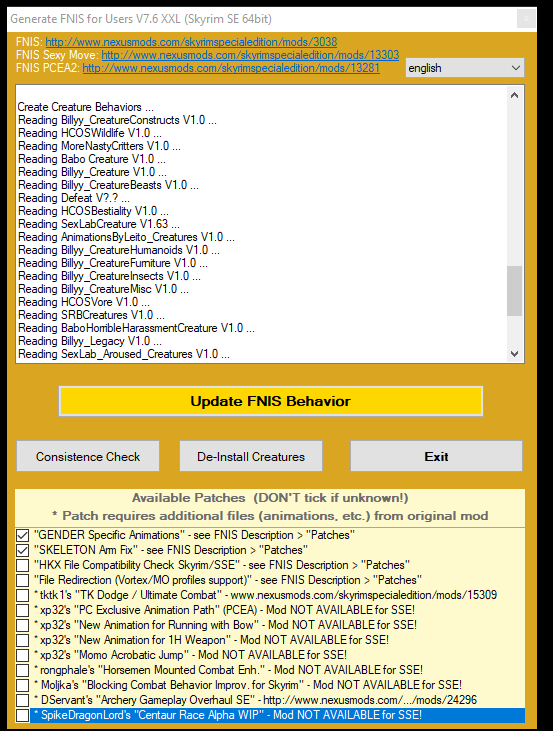Click log line 'Reading AnimationsByLeito_Creatures V1.0'
This screenshot has height=731, width=553.
[x=126, y=237]
